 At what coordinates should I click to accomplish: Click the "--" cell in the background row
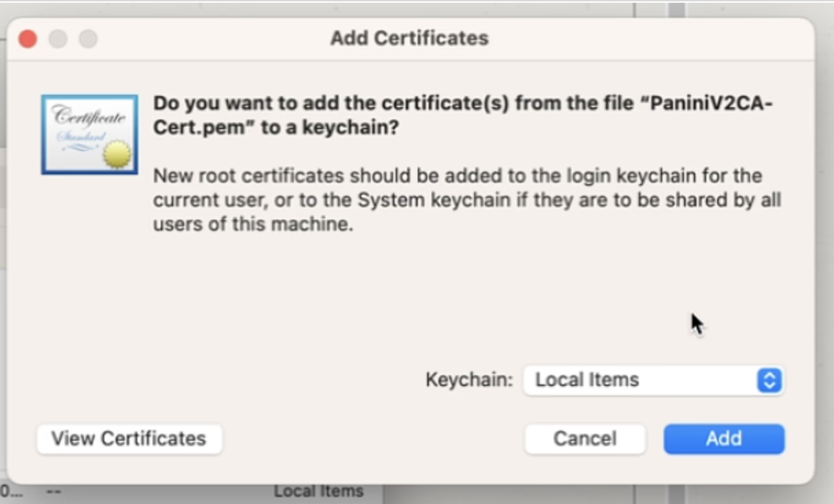click(x=54, y=492)
